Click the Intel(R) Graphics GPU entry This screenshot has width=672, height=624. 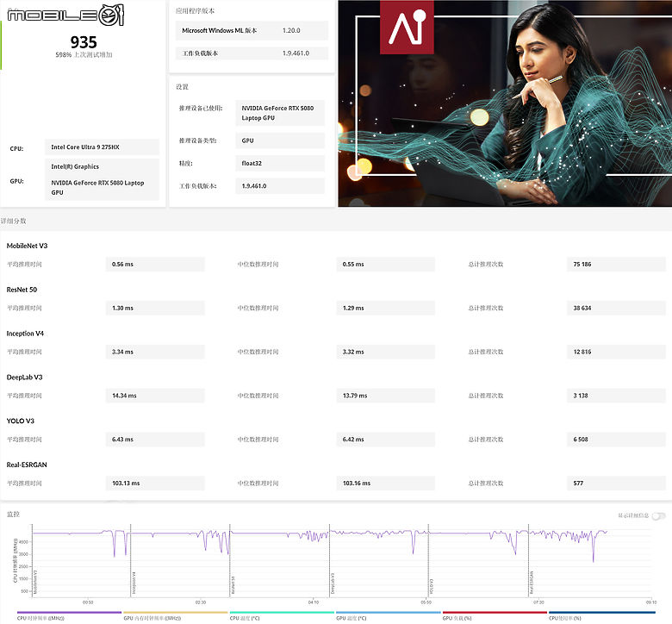pyautogui.click(x=75, y=166)
